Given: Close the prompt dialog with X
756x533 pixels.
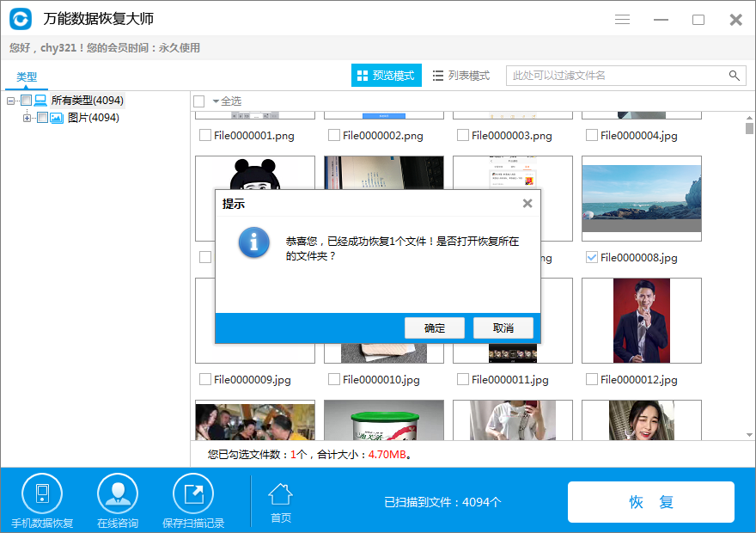Looking at the screenshot, I should click(527, 204).
